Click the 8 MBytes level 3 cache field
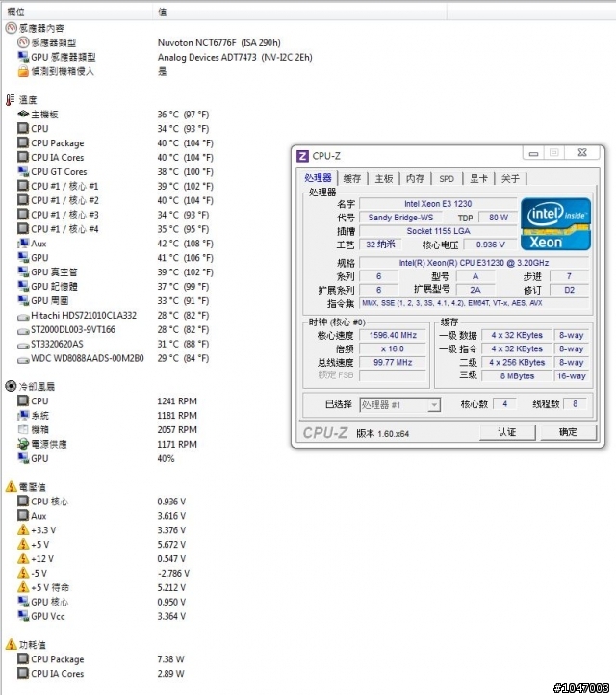This screenshot has width=616, height=696. pos(518,376)
